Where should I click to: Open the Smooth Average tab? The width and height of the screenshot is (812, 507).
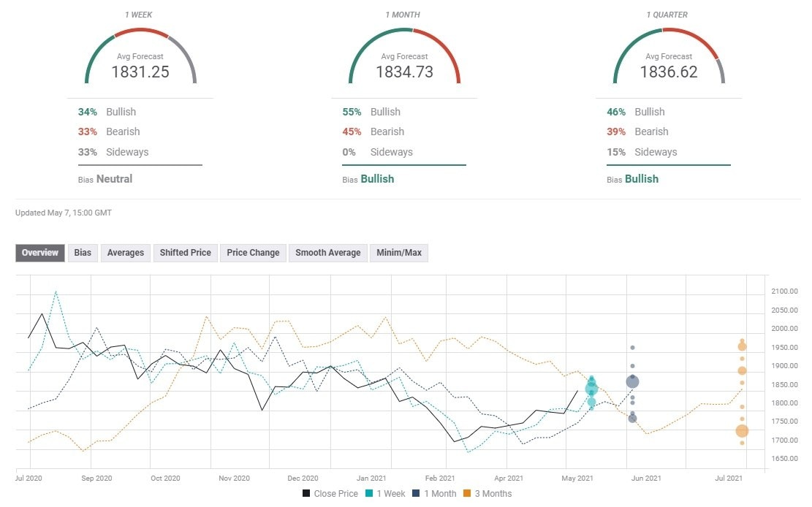(x=327, y=253)
